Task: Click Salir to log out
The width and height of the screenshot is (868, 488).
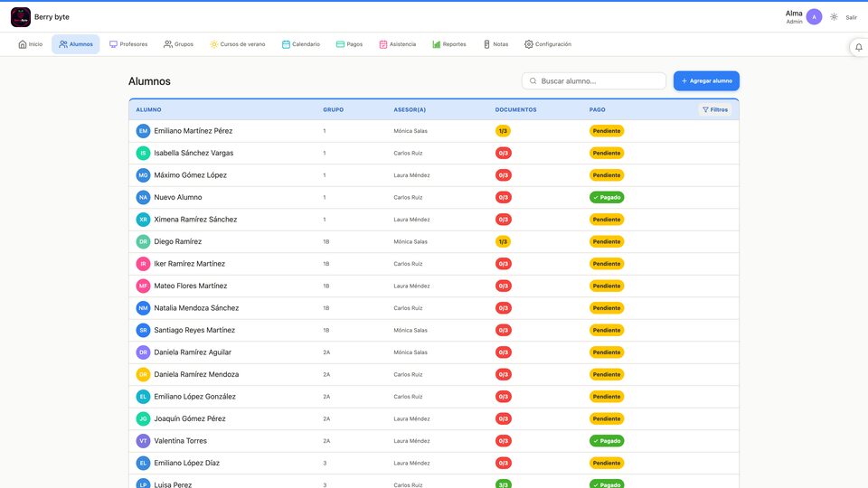Action: tap(852, 18)
